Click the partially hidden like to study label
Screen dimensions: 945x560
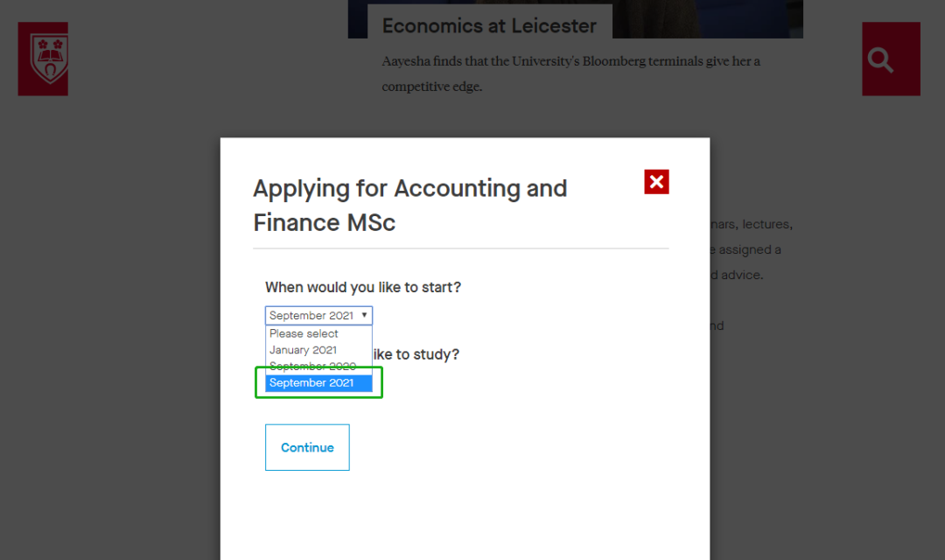pos(416,354)
